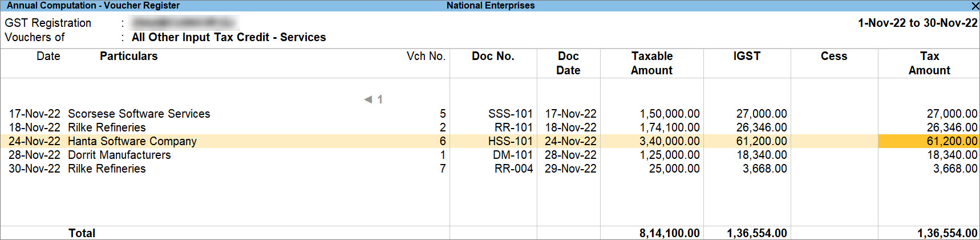Click the date 17-Nov-22 in Date column
980x240 pixels.
34,114
